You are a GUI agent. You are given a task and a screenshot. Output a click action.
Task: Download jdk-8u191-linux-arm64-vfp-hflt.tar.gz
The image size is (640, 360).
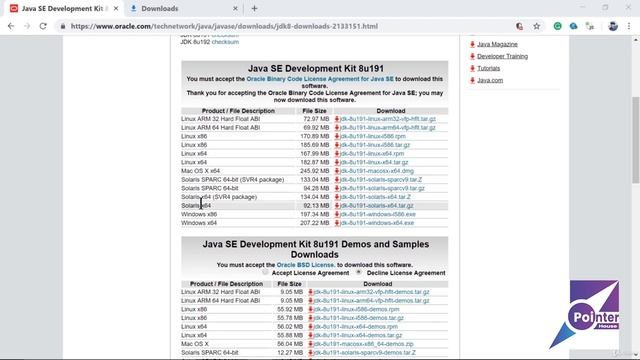pos(388,128)
